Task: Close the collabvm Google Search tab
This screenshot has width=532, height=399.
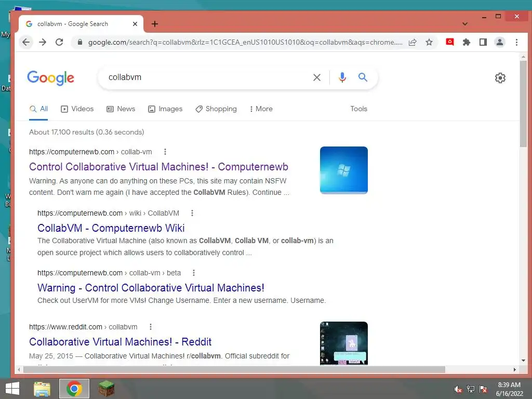Action: 135,24
